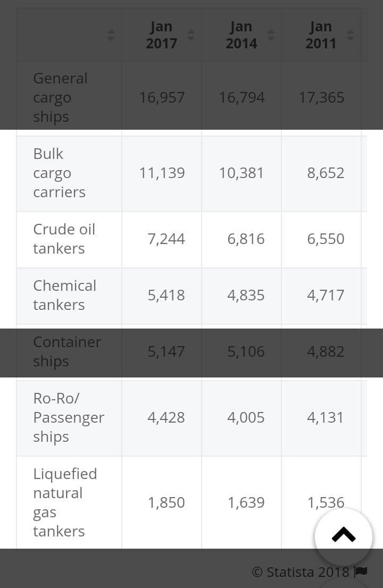This screenshot has height=588, width=383.
Task: Select the Bulk cargo carriers row label
Action: 59,173
